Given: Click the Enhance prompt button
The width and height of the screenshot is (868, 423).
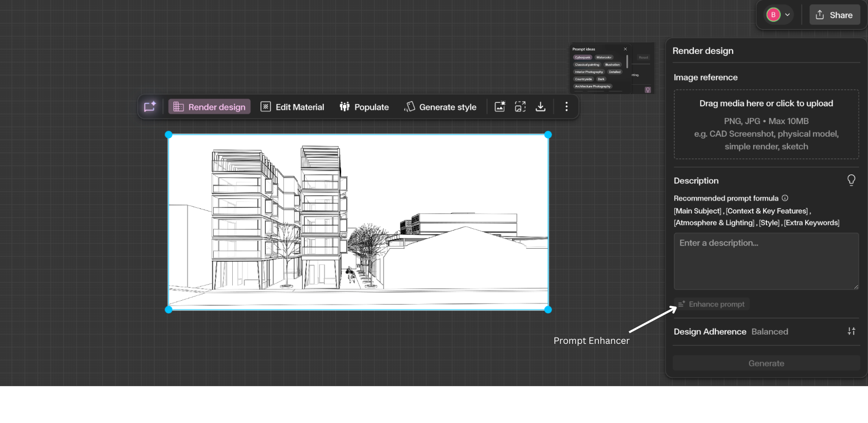Looking at the screenshot, I should pos(711,304).
